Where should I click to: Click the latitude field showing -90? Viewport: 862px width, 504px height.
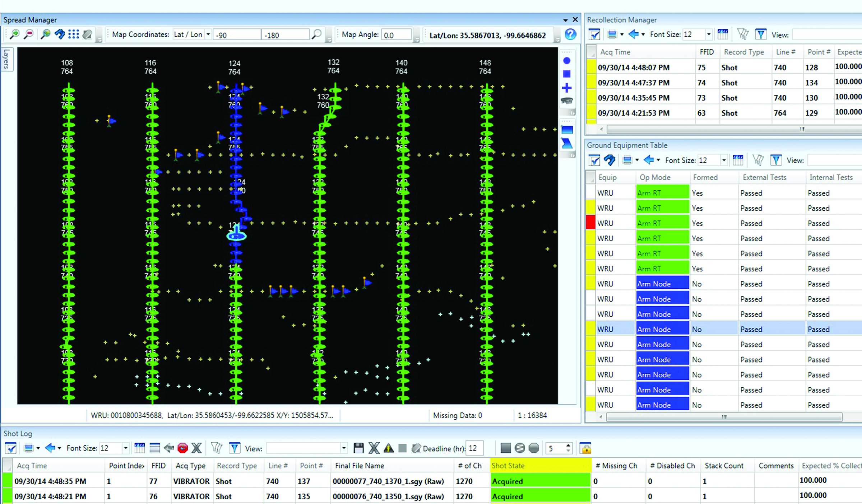pyautogui.click(x=236, y=35)
